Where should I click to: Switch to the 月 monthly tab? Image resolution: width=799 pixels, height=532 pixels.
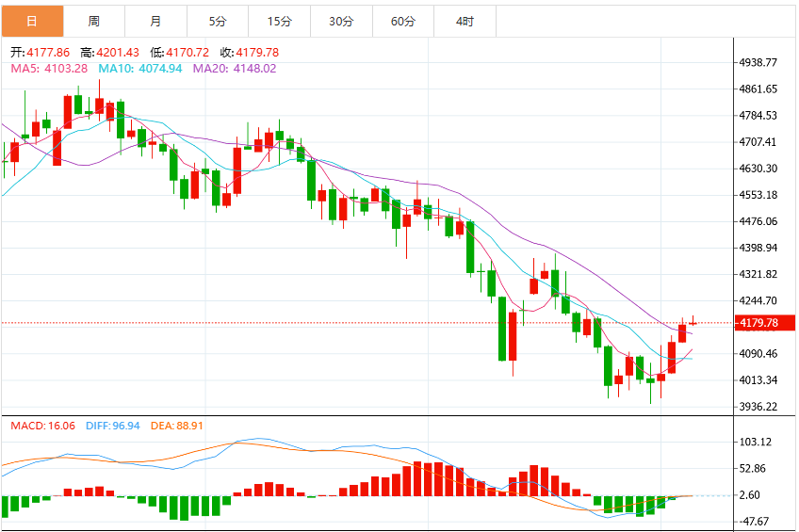(x=155, y=22)
